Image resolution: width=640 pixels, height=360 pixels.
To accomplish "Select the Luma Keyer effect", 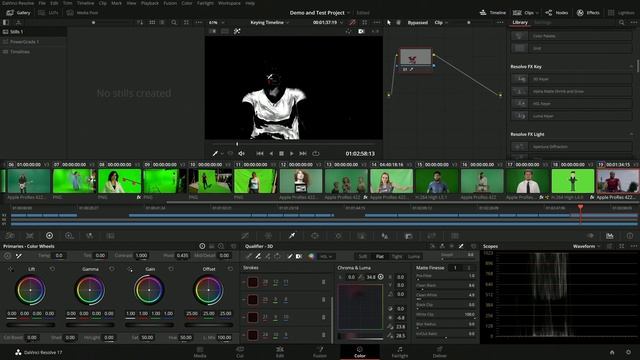I will [572, 116].
